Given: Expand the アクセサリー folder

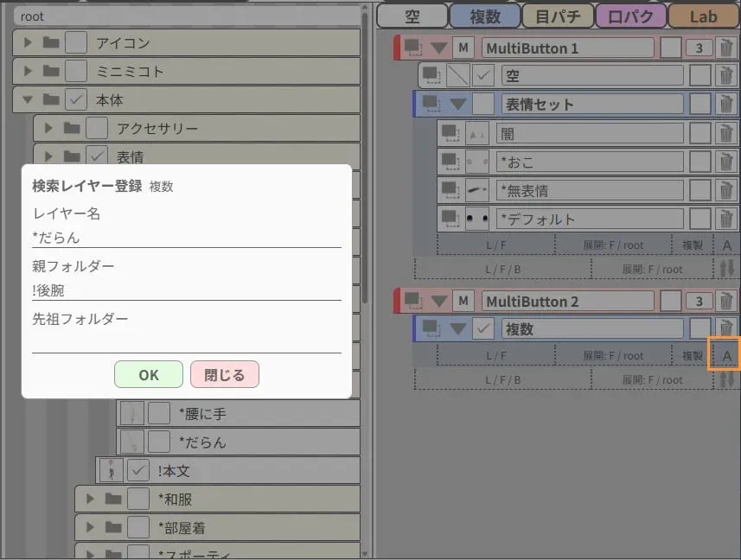Looking at the screenshot, I should [48, 128].
